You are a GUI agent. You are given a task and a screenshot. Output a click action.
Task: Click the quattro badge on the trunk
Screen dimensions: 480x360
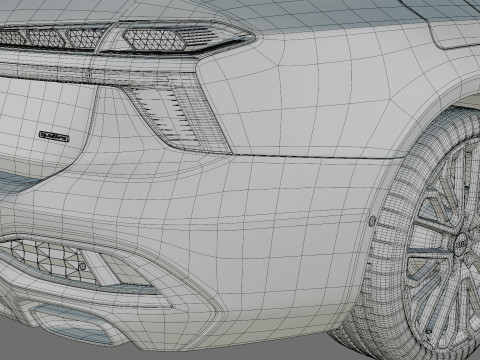click(54, 136)
